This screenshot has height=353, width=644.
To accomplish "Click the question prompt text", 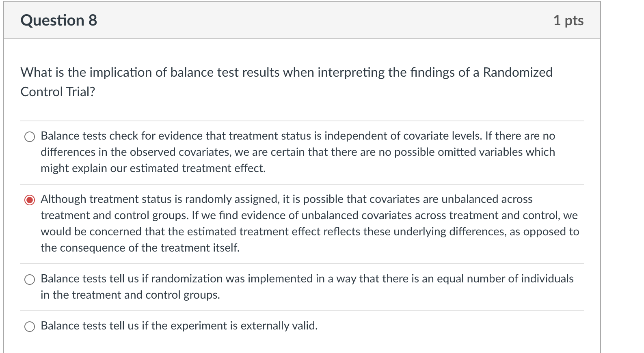I will [284, 73].
